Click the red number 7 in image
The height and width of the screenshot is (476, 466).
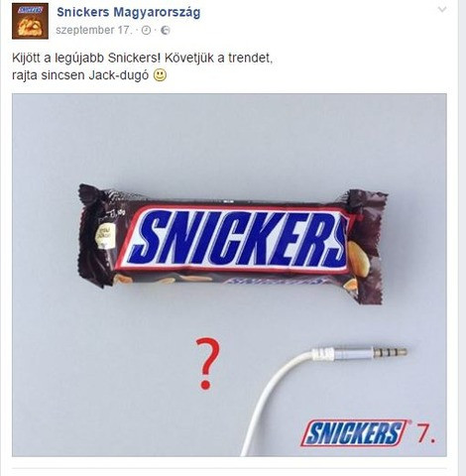426,432
